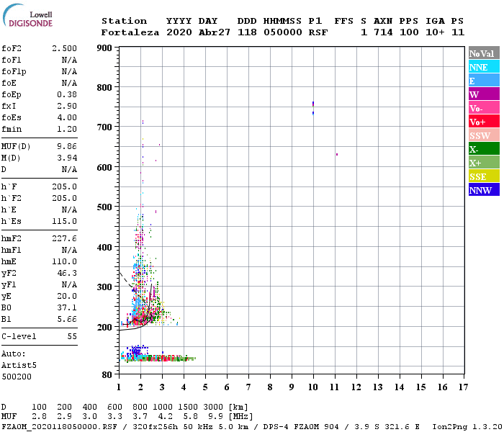504x432 pixels.
Task: Click the foEs value 4.00
Action: [x=67, y=117]
